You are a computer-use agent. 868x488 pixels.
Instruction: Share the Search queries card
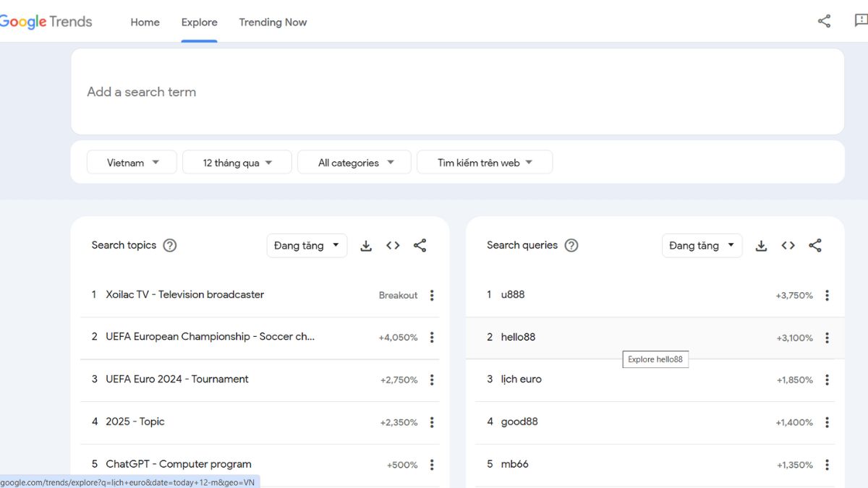pos(815,246)
